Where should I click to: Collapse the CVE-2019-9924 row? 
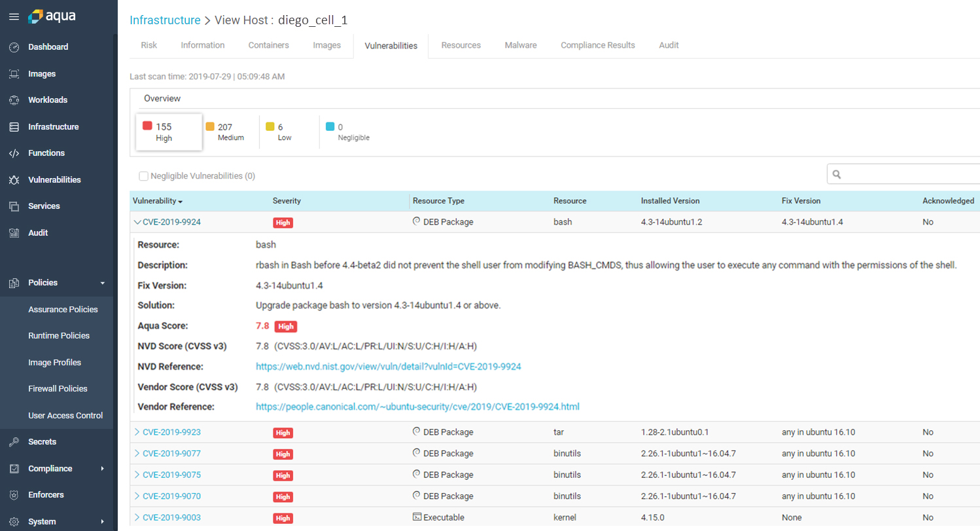(x=137, y=222)
